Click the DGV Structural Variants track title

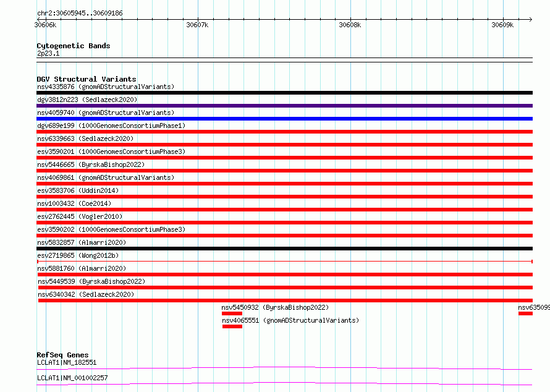87,79
